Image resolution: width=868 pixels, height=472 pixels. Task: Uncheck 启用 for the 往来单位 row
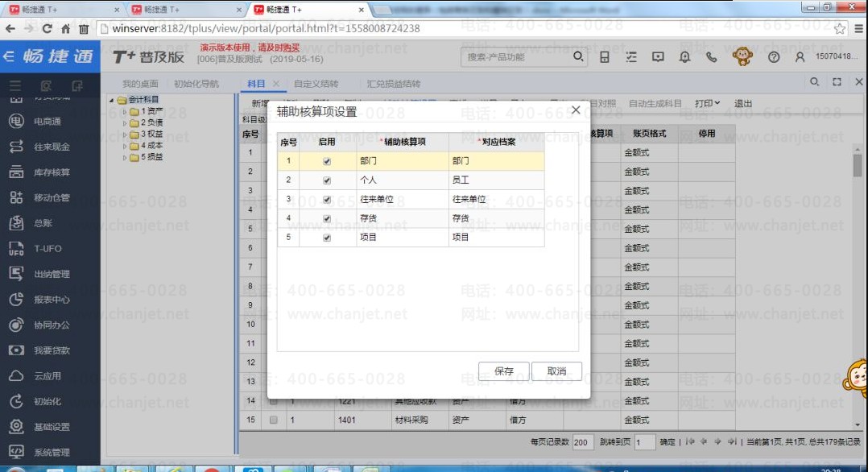point(327,200)
